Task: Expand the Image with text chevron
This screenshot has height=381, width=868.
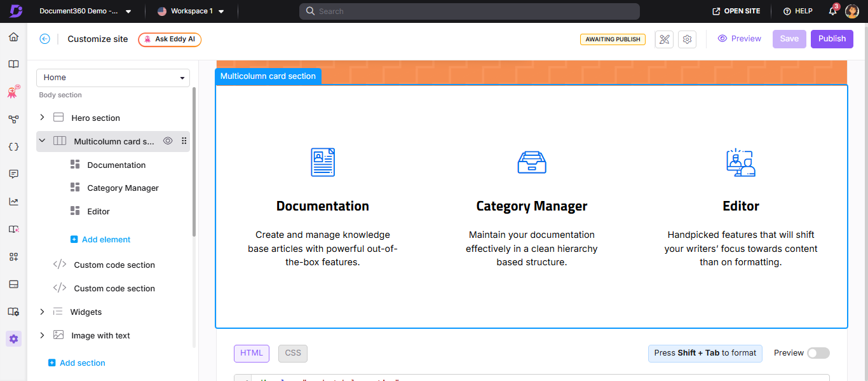Action: 42,335
